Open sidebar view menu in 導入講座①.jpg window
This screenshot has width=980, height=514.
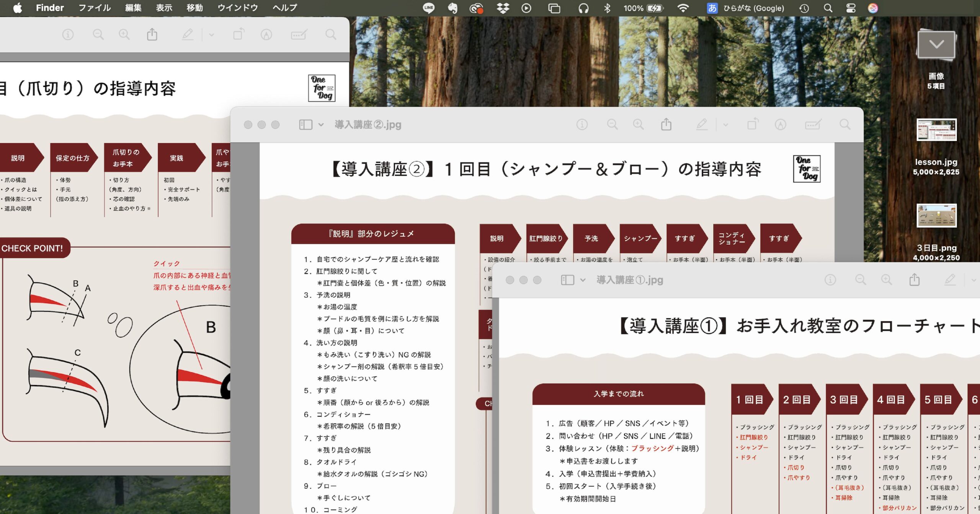583,280
